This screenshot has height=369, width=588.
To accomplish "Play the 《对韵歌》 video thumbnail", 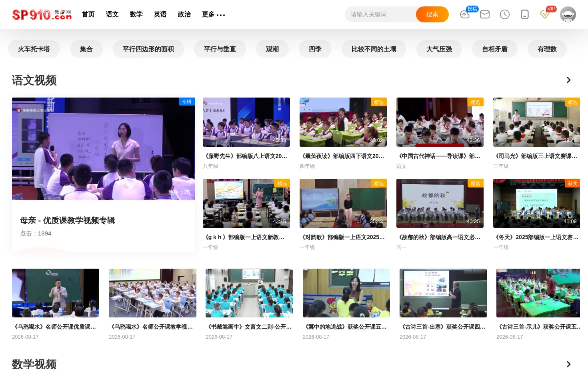I will pyautogui.click(x=343, y=203).
